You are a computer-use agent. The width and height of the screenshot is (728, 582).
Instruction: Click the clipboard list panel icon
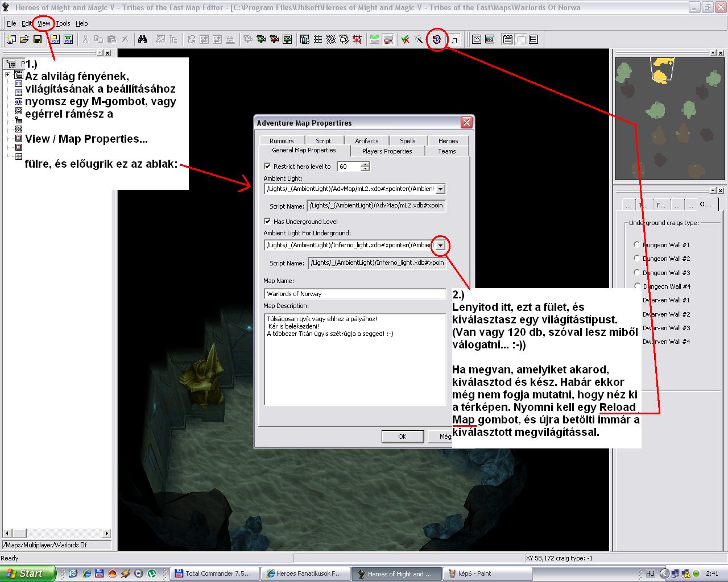coord(507,39)
